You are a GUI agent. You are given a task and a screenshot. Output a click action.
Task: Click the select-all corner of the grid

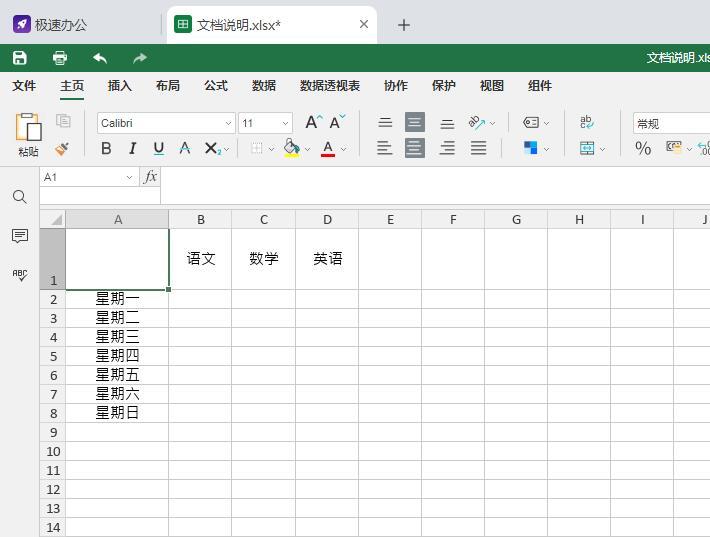(53, 219)
